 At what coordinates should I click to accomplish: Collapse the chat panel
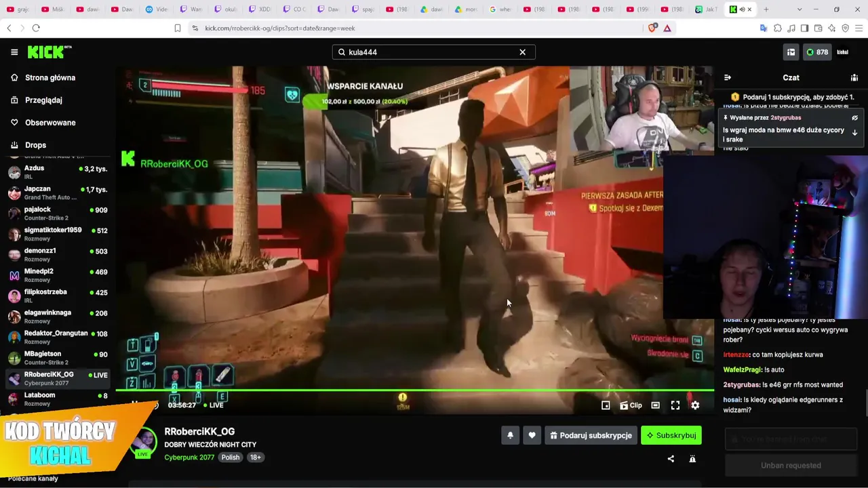[x=728, y=78]
